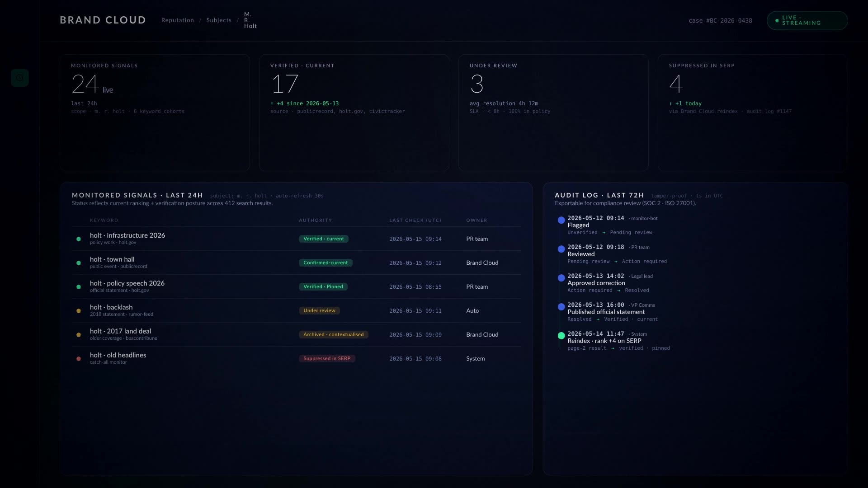
Task: Click the Live Streaming status pill
Action: pos(807,21)
